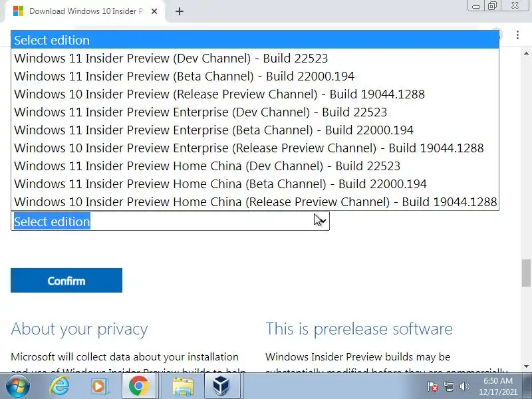Click the blue Confirm button
The height and width of the screenshot is (399, 532).
(66, 280)
